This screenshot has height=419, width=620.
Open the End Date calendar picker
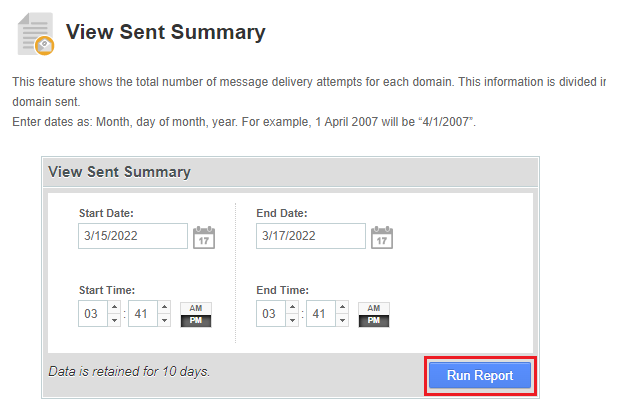tap(382, 238)
